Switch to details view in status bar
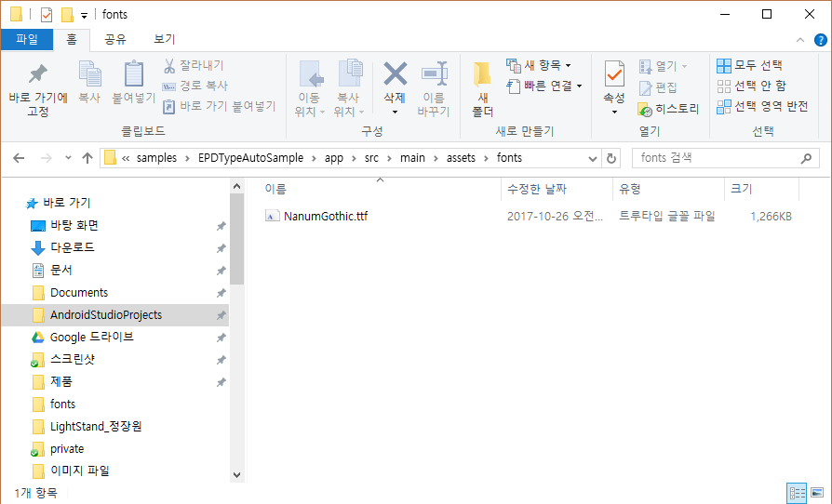This screenshot has height=504, width=832. tap(797, 493)
